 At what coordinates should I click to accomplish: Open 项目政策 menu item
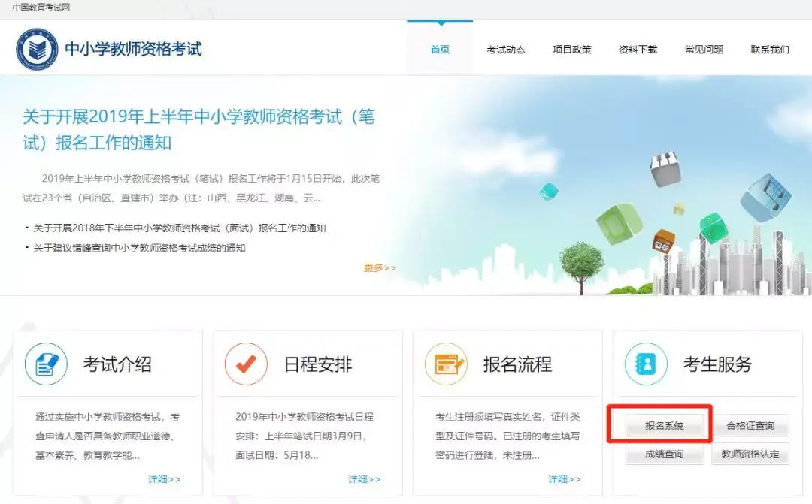point(571,50)
